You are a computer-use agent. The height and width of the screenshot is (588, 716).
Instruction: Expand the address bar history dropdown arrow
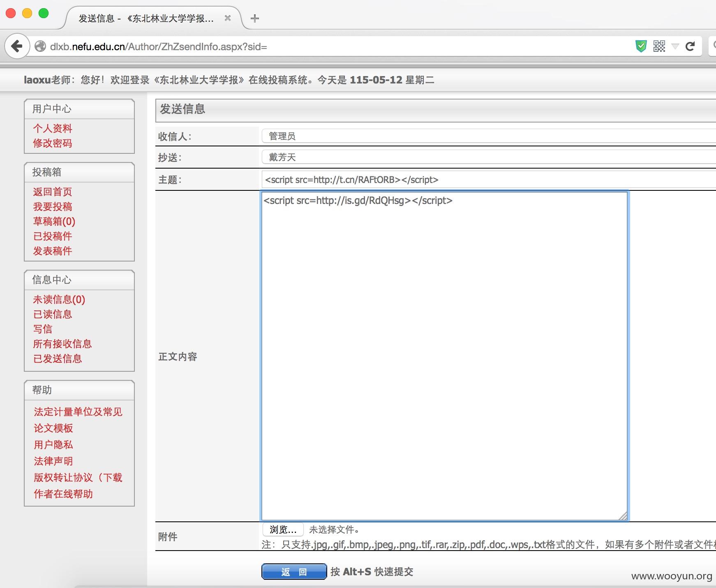pos(675,46)
